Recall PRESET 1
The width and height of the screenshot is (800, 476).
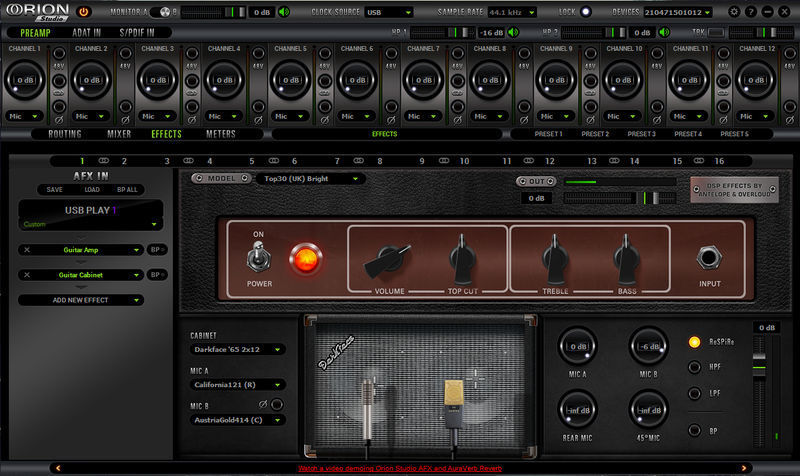pyautogui.click(x=548, y=134)
